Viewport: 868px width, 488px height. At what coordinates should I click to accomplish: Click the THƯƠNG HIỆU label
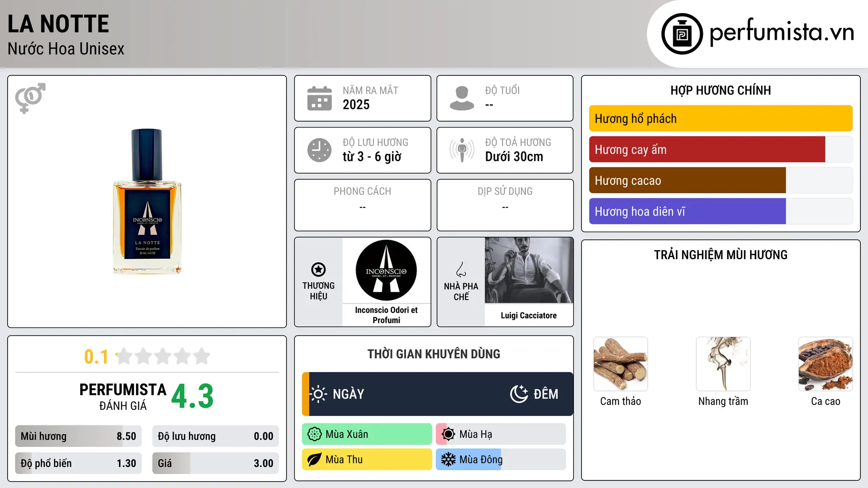coord(318,291)
